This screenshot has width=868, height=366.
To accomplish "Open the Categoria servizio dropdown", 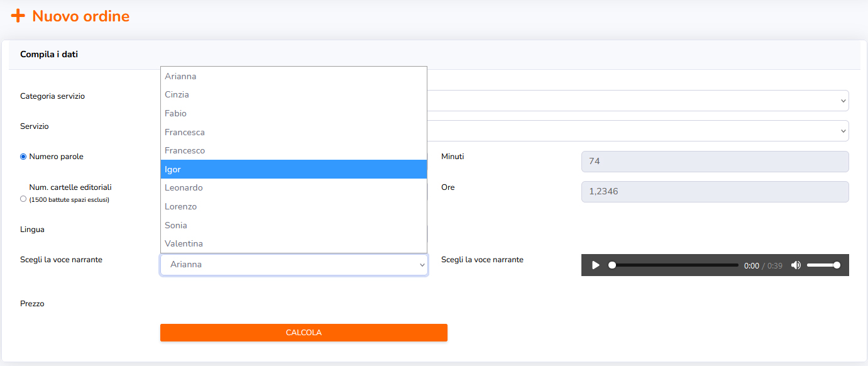I will coord(638,101).
